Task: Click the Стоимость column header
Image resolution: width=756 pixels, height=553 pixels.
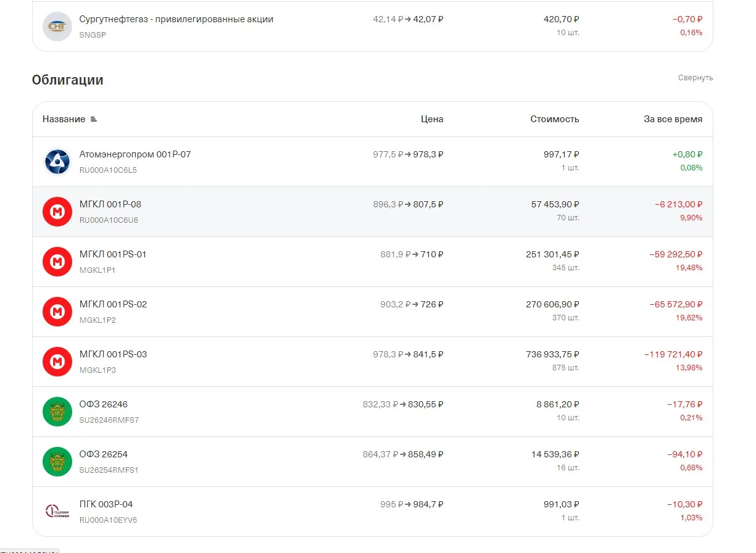Action: (555, 119)
